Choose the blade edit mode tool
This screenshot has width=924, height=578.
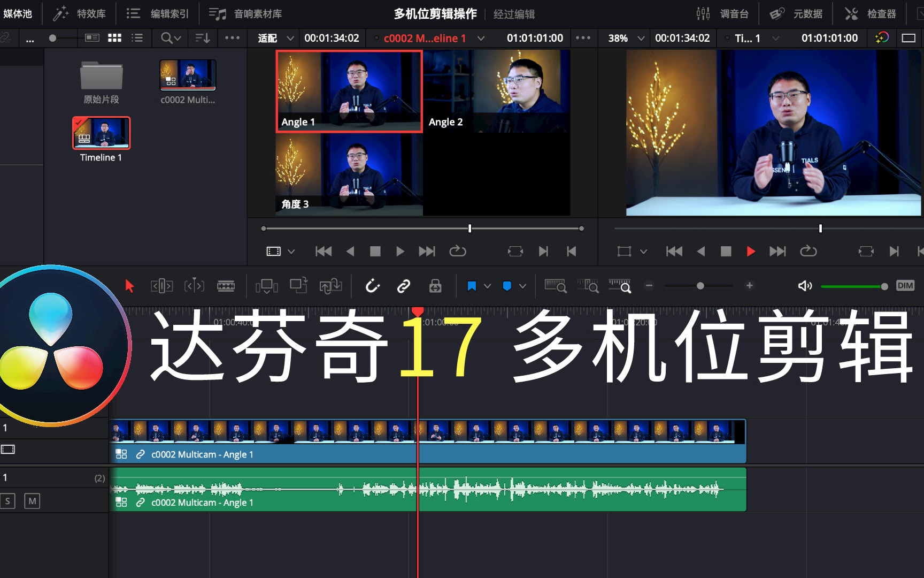(x=226, y=286)
